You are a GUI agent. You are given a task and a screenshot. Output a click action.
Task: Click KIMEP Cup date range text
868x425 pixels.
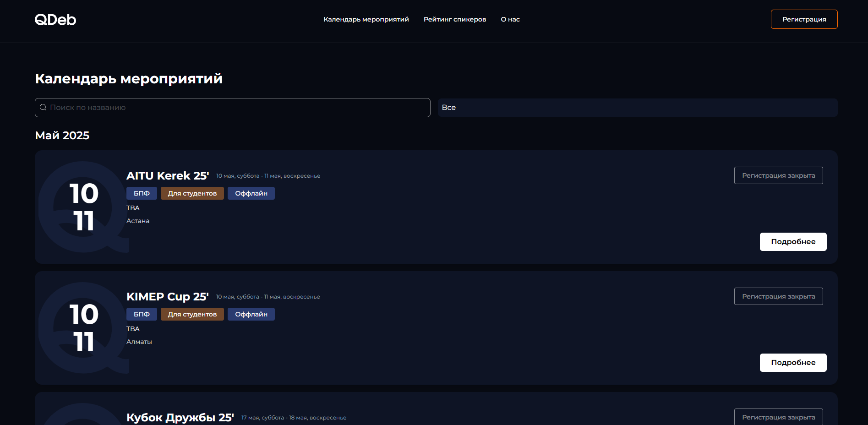click(x=268, y=297)
